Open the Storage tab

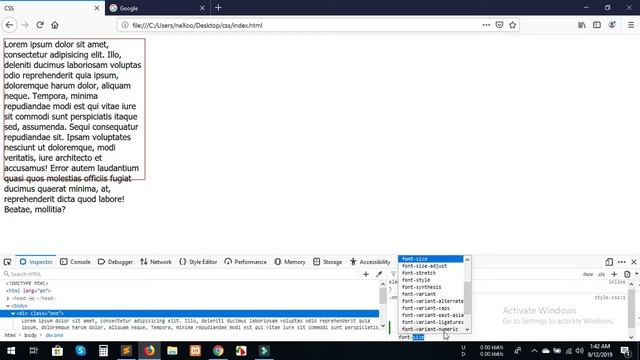click(328, 262)
